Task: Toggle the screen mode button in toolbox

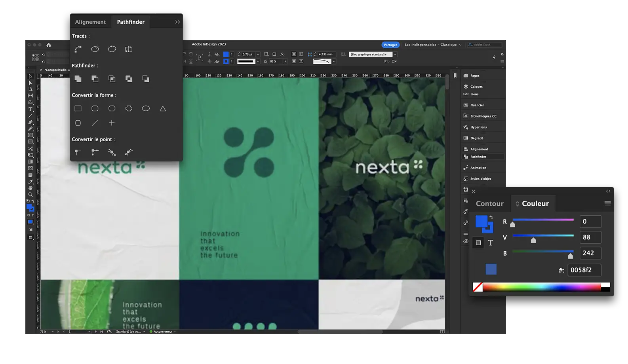Action: tap(30, 237)
